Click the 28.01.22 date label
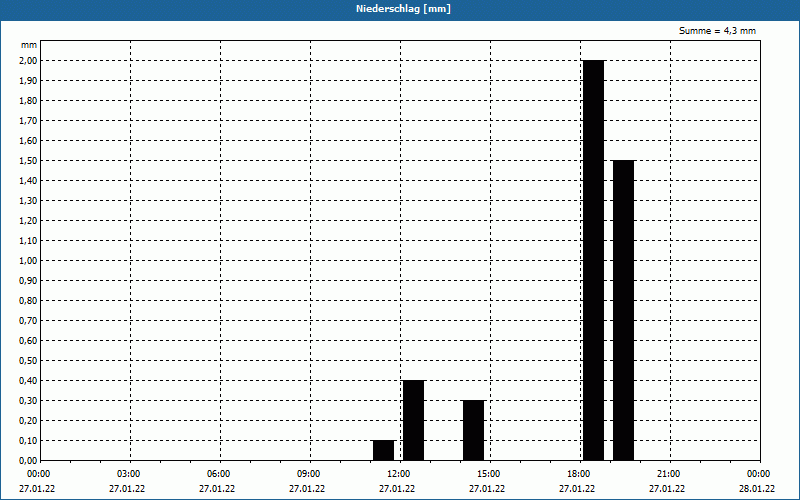The image size is (800, 500). pos(757,489)
